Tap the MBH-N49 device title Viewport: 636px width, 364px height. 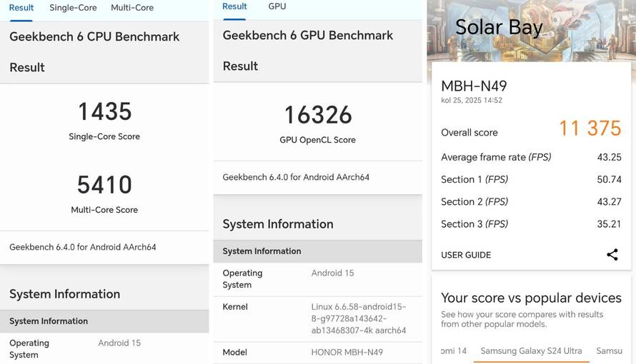(474, 86)
